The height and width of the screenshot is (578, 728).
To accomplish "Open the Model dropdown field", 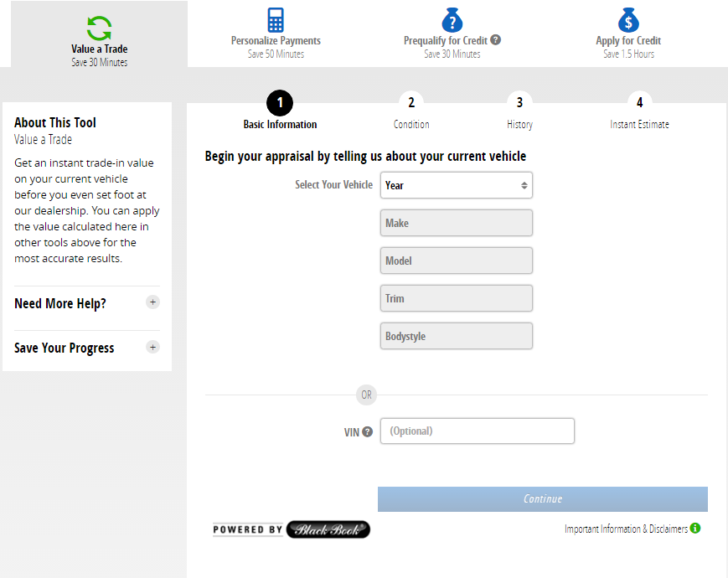I will pos(456,261).
